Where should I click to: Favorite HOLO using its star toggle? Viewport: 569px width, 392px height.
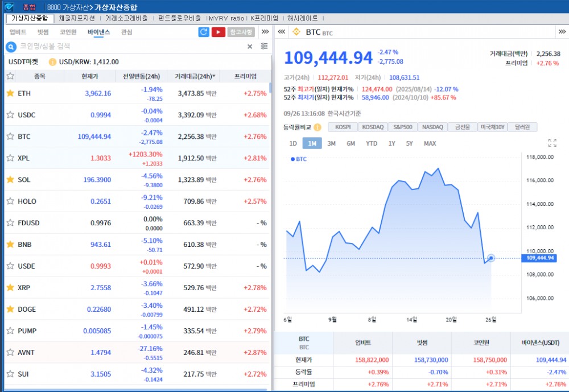(x=10, y=201)
